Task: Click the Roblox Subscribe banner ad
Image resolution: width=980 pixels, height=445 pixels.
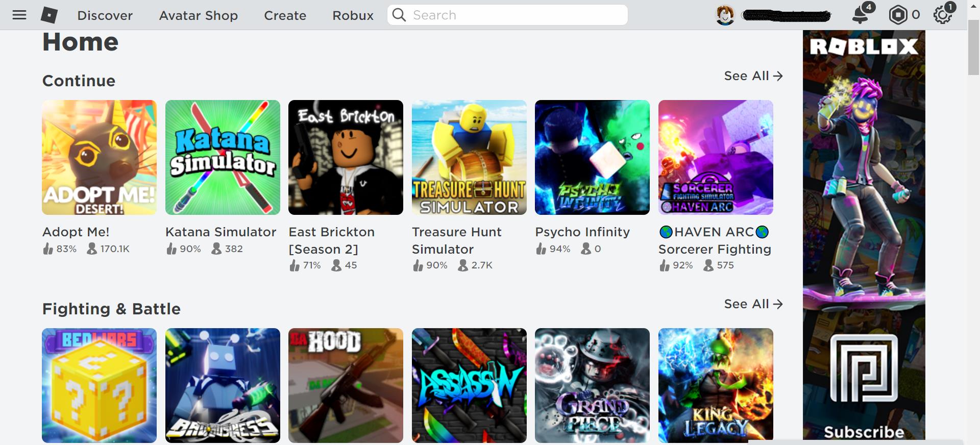Action: coord(864,235)
